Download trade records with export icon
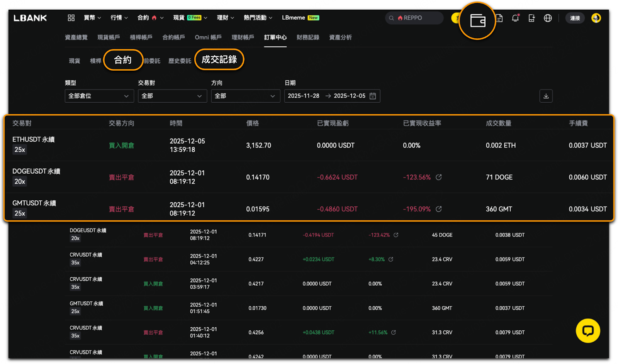Image resolution: width=618 pixels, height=364 pixels. pos(546,96)
